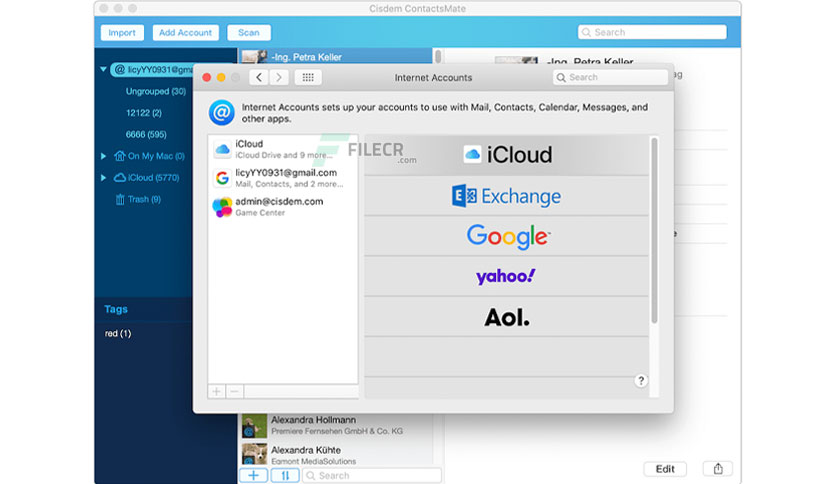Go back in Internet Accounts window
The image size is (836, 484).
tap(259, 77)
